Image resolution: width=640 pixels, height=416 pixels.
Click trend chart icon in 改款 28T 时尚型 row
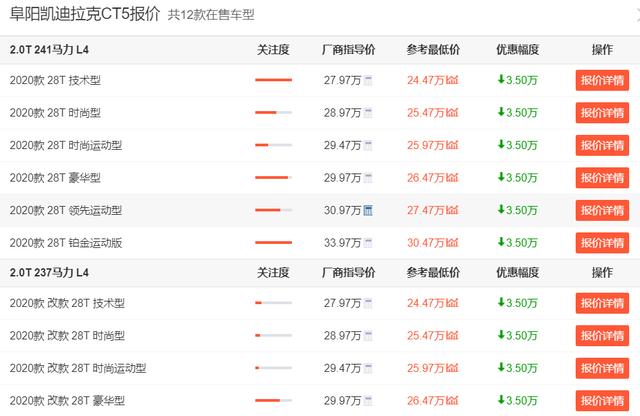pyautogui.click(x=452, y=336)
